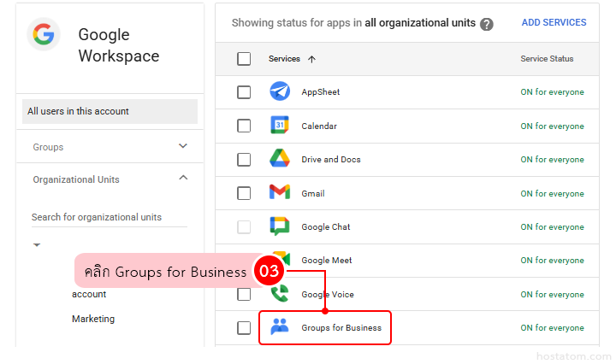Click the Groups for Business people icon

tap(280, 326)
